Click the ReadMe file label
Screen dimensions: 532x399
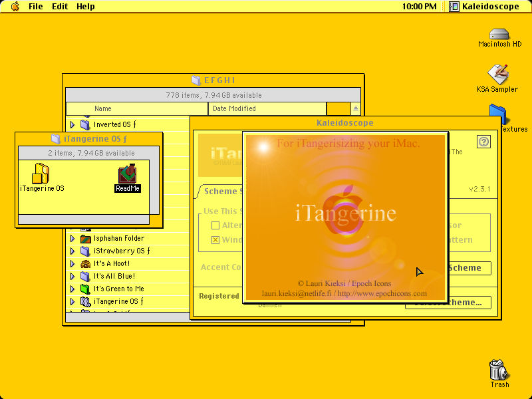pyautogui.click(x=128, y=188)
